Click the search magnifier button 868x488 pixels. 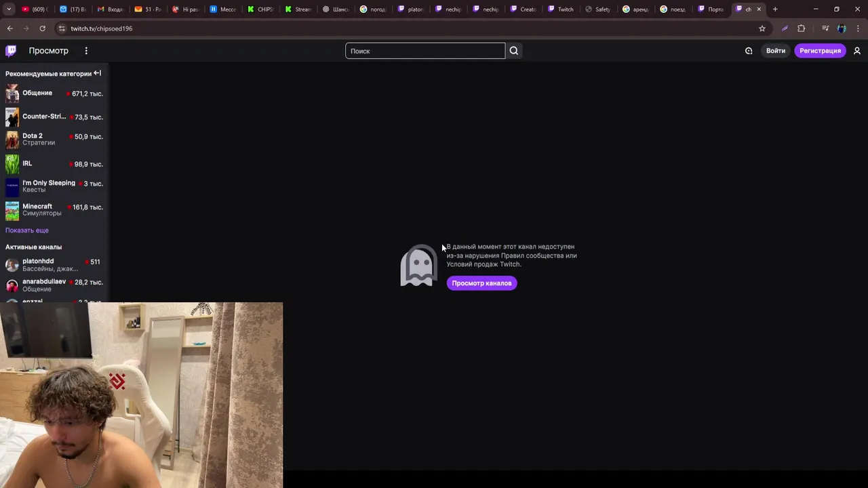pos(514,51)
